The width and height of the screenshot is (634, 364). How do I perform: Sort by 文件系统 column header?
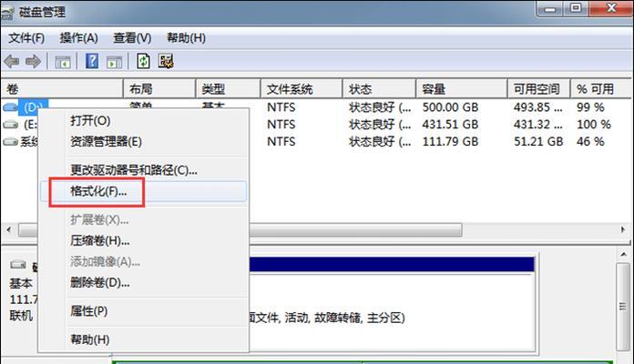[302, 89]
